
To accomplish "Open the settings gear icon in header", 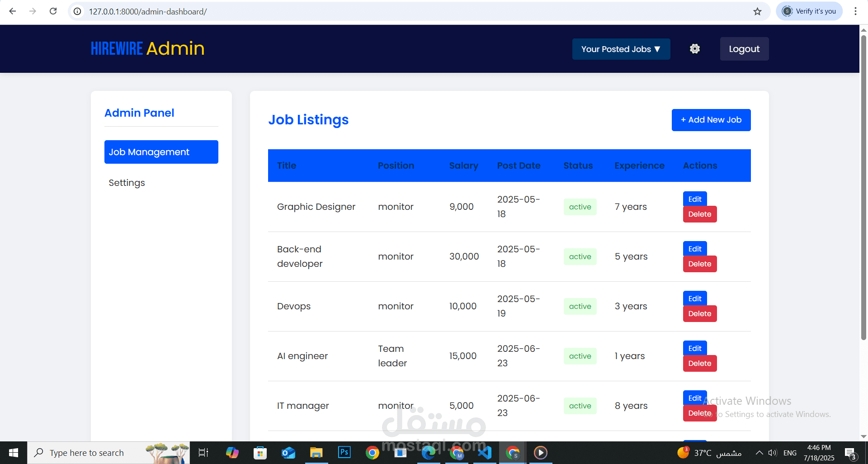I will [x=695, y=49].
